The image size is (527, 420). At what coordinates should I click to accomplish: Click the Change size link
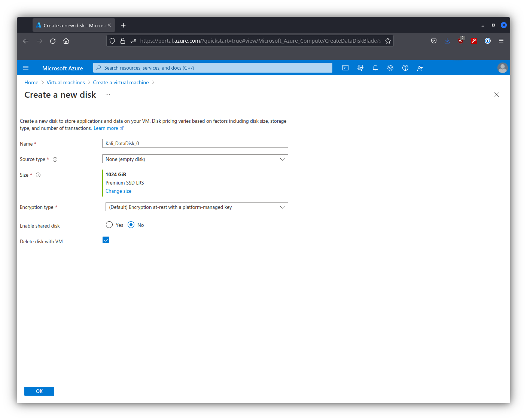coord(118,191)
